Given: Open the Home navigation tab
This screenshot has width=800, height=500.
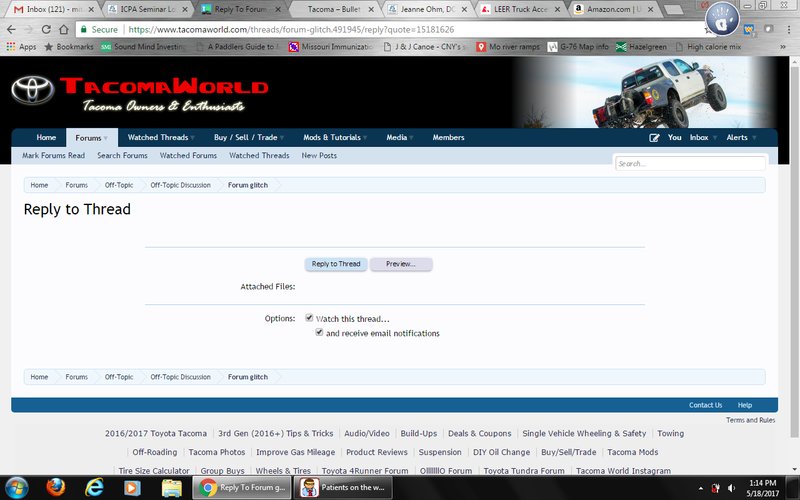Looking at the screenshot, I should coord(46,138).
